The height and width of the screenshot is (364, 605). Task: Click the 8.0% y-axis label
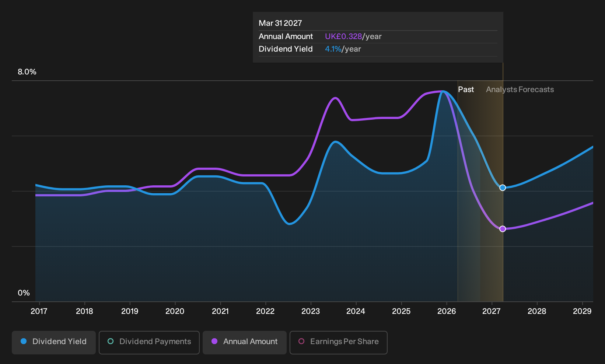pos(27,72)
